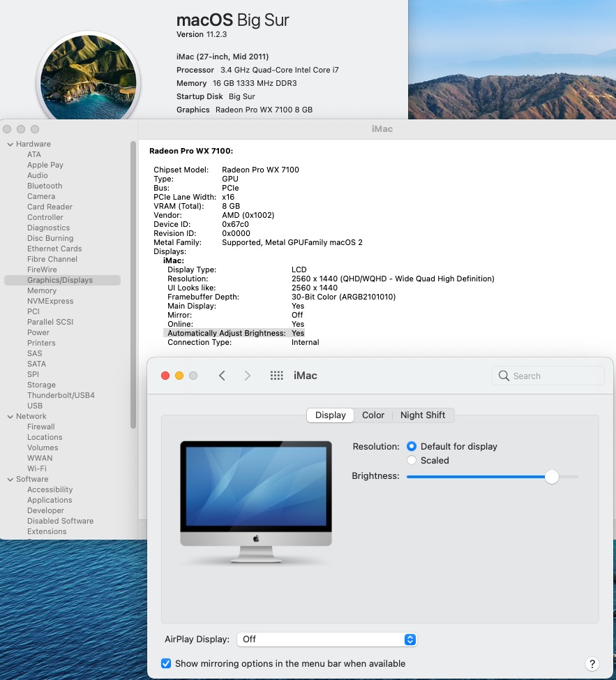Click the forward arrow in iMac preferences
The width and height of the screenshot is (616, 680).
[248, 376]
